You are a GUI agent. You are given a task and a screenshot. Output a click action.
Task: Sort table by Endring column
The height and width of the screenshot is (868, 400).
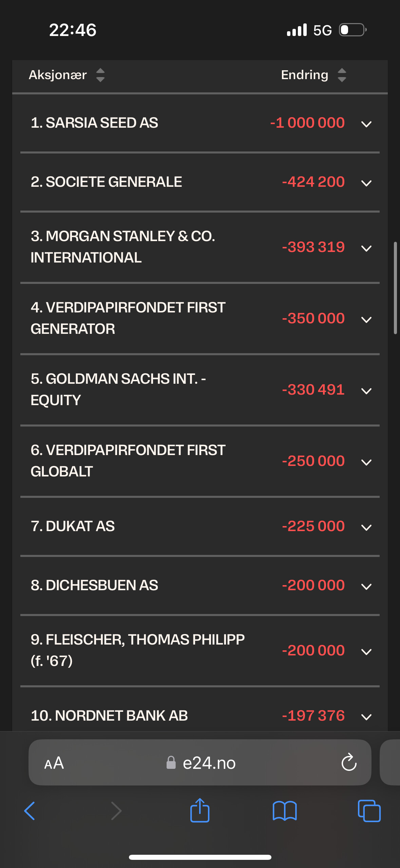(314, 75)
